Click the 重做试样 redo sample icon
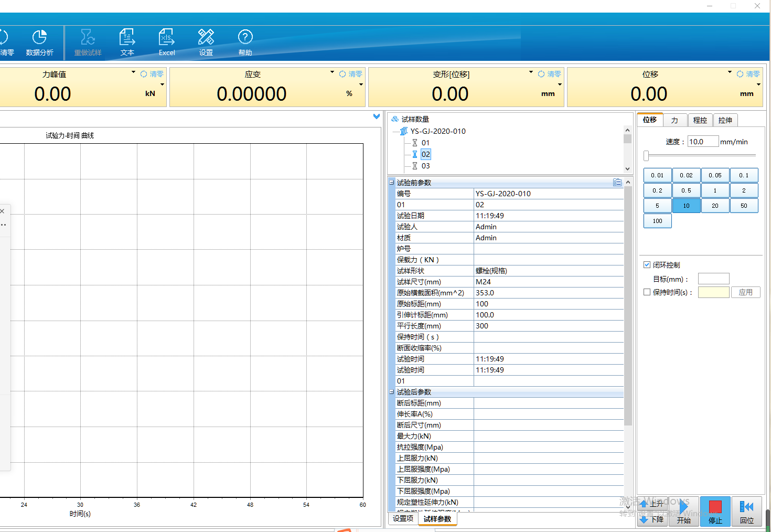The width and height of the screenshot is (771, 532). click(x=88, y=43)
